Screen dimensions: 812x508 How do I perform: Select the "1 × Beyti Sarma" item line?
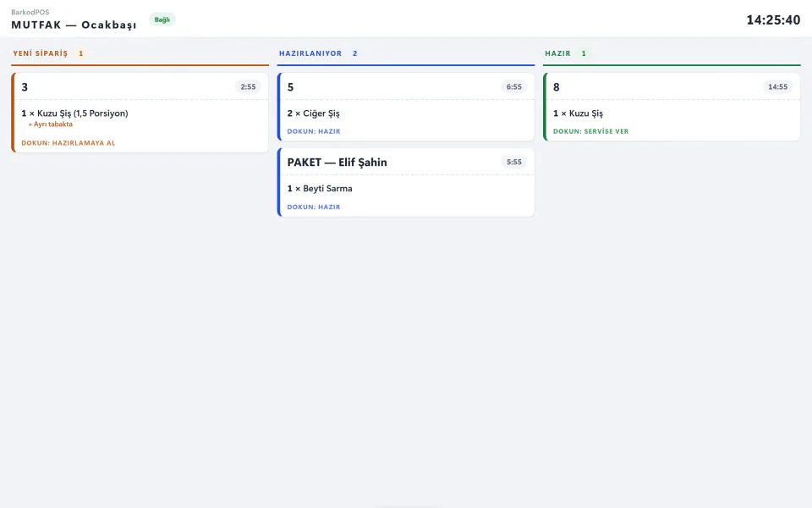point(320,189)
